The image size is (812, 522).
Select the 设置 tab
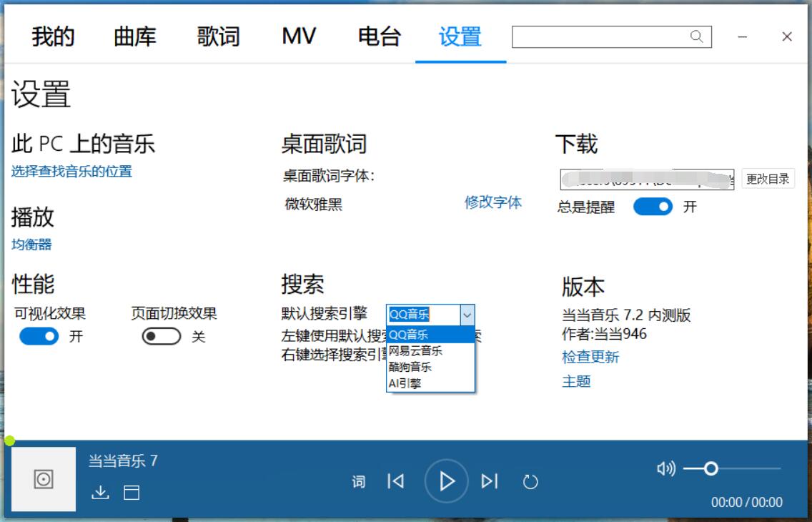pyautogui.click(x=460, y=36)
